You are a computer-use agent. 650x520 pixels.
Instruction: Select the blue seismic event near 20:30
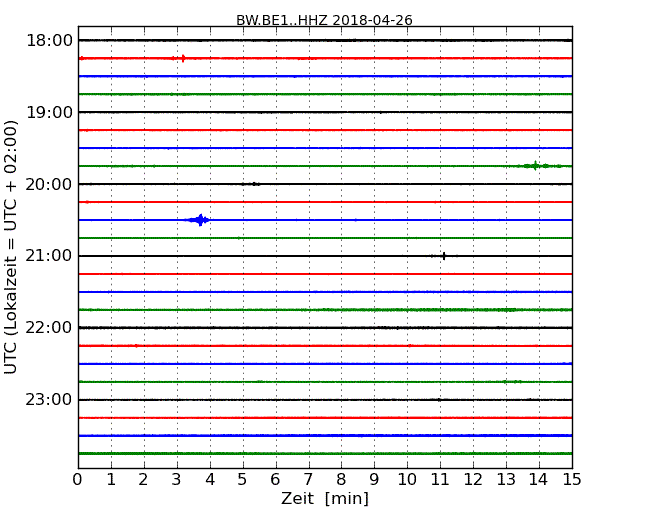[x=198, y=220]
